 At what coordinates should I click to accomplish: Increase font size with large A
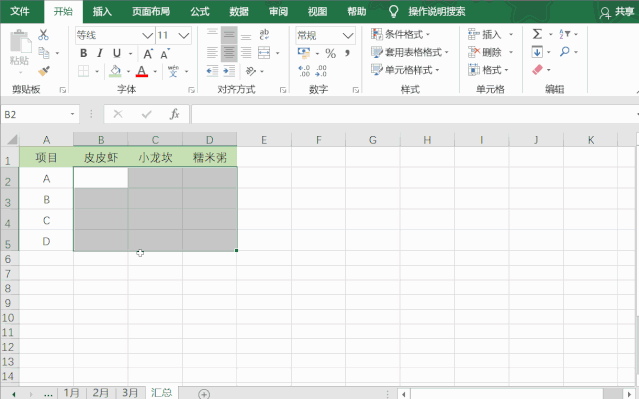(148, 53)
